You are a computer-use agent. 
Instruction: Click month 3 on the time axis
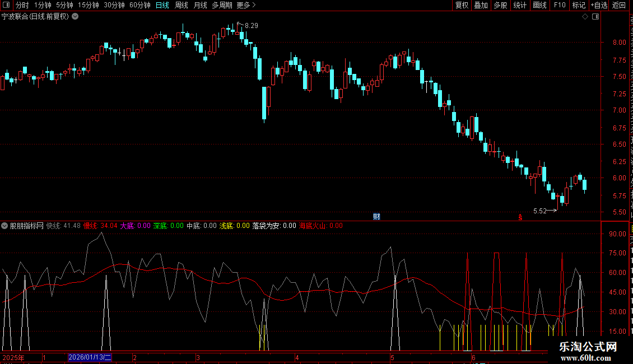(x=198, y=358)
